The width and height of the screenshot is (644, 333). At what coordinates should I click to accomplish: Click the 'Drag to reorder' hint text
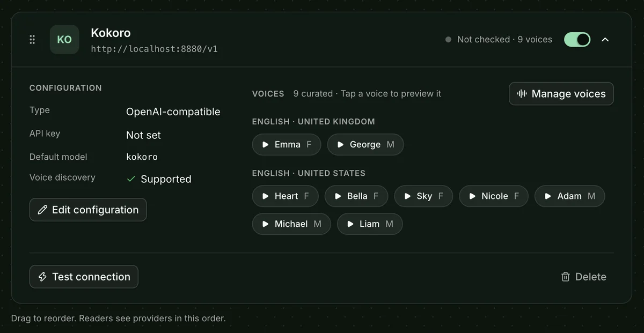(118, 318)
